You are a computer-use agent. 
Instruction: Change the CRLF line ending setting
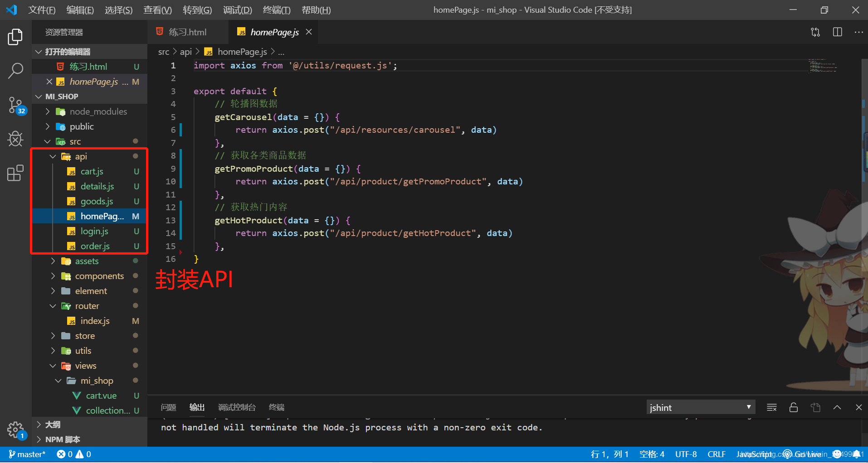coord(717,454)
